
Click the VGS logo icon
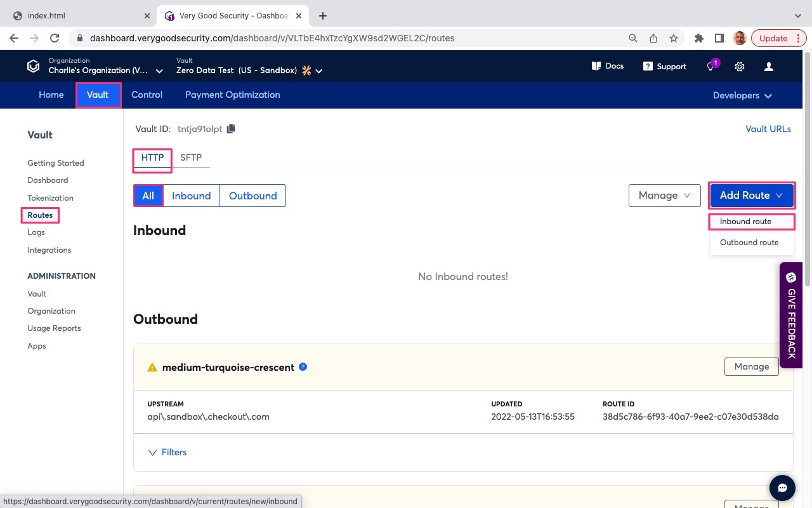coord(33,66)
